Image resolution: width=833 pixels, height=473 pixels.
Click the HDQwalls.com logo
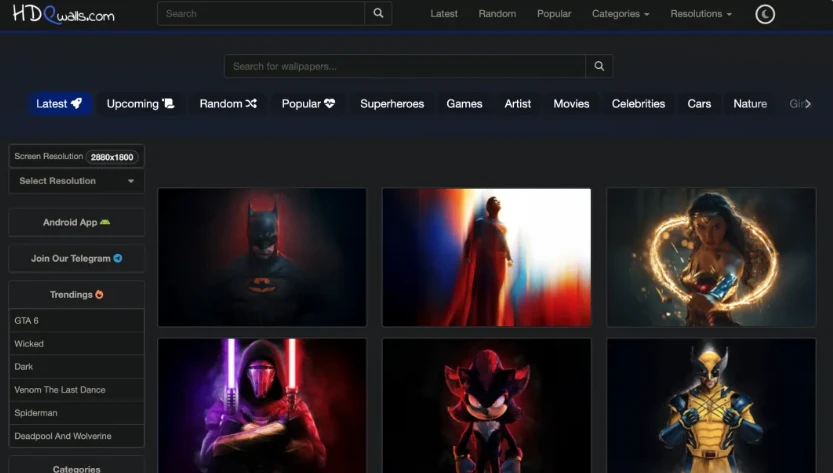(x=63, y=14)
